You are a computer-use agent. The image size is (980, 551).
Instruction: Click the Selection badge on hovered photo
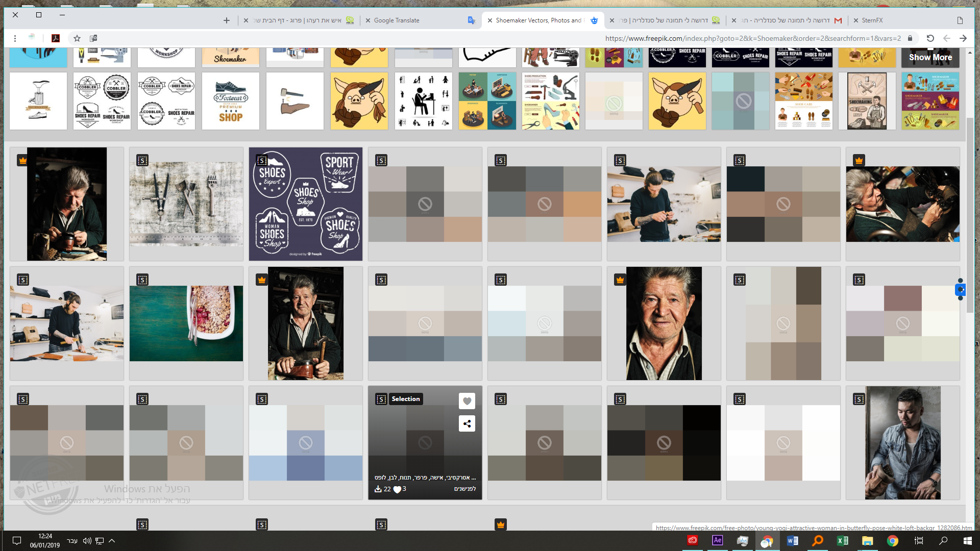406,399
